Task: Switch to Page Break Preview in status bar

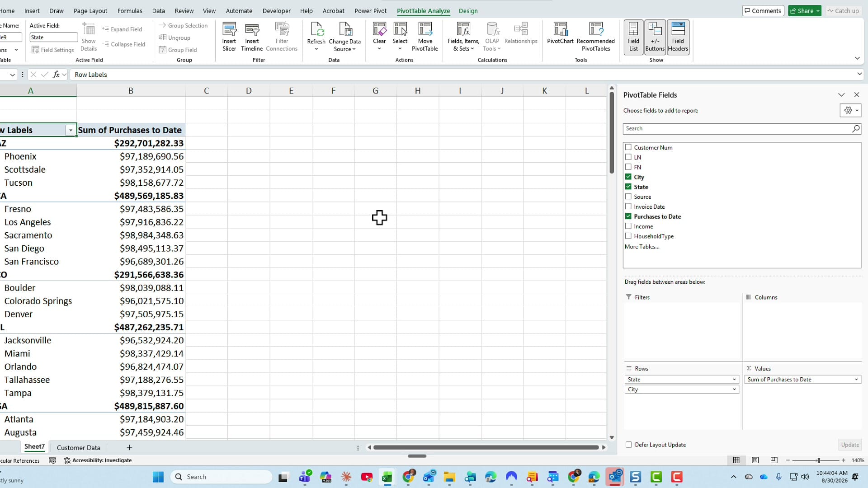Action: point(774,460)
